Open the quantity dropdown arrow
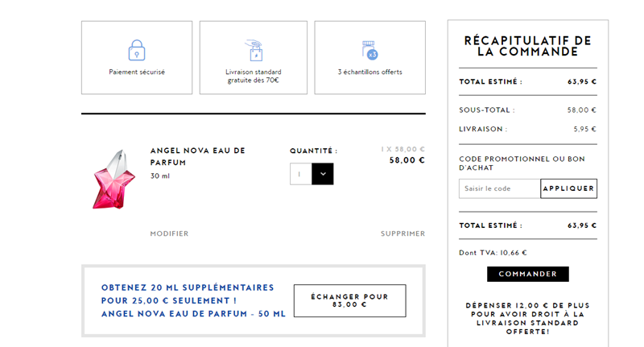The height and width of the screenshot is (347, 644). click(323, 174)
